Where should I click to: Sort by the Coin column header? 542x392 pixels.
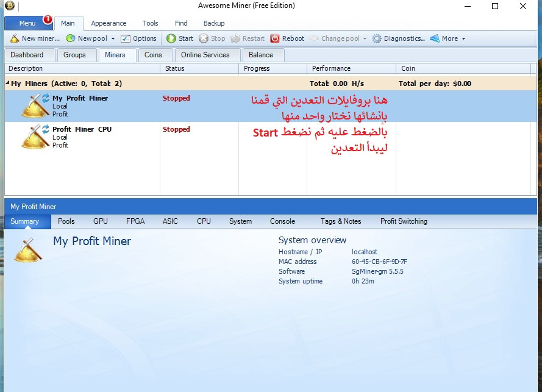point(463,68)
